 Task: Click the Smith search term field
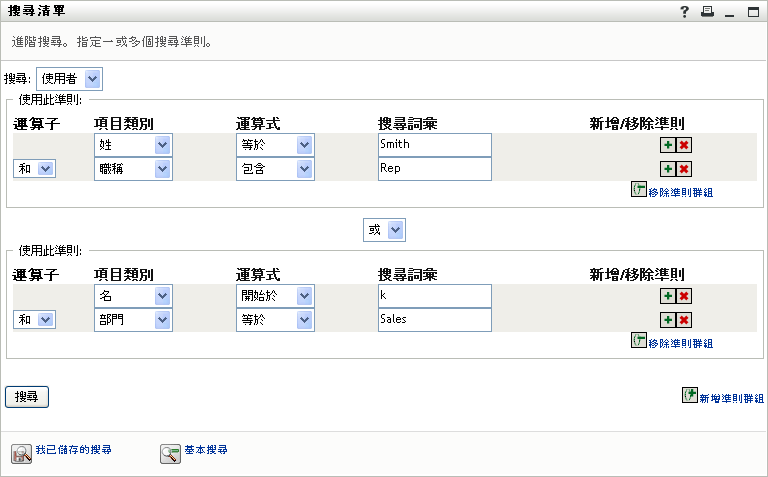pos(435,145)
